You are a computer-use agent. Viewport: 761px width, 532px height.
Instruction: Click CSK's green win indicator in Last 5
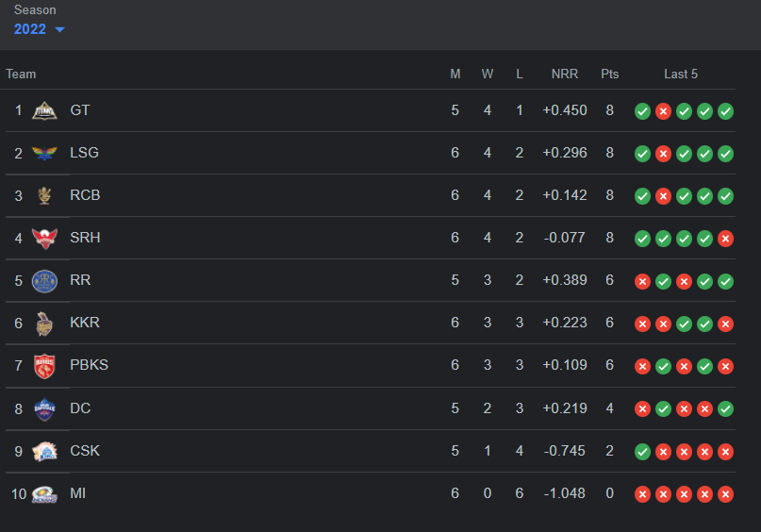tap(642, 452)
